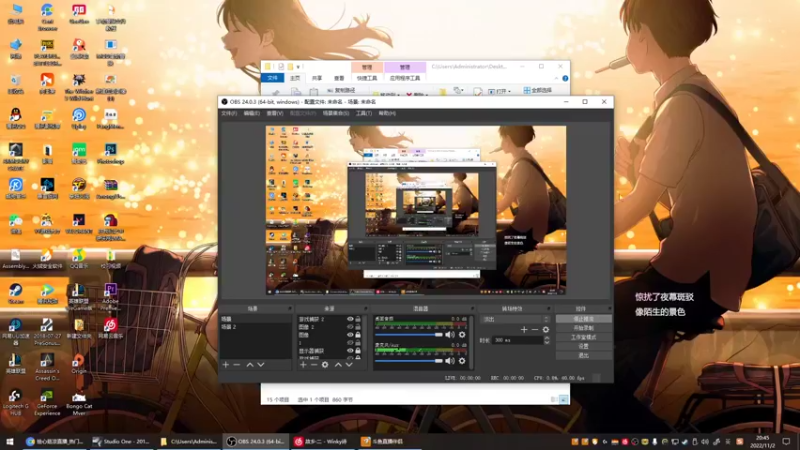Move source up in Sources panel

tap(338, 365)
